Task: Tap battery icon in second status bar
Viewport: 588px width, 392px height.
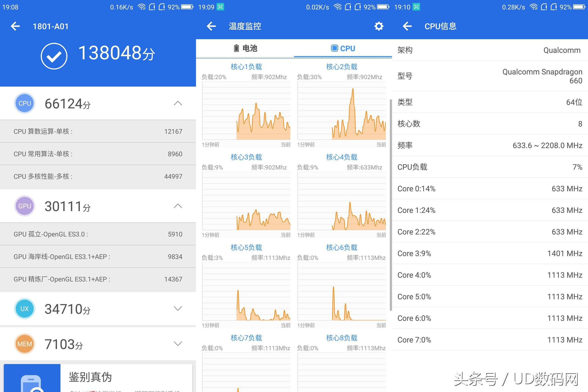Action: pyautogui.click(x=383, y=7)
